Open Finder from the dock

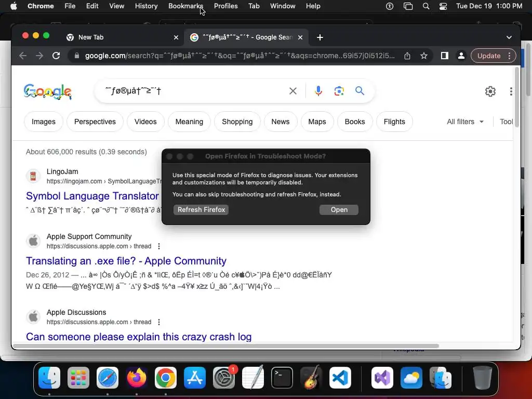coord(49,378)
